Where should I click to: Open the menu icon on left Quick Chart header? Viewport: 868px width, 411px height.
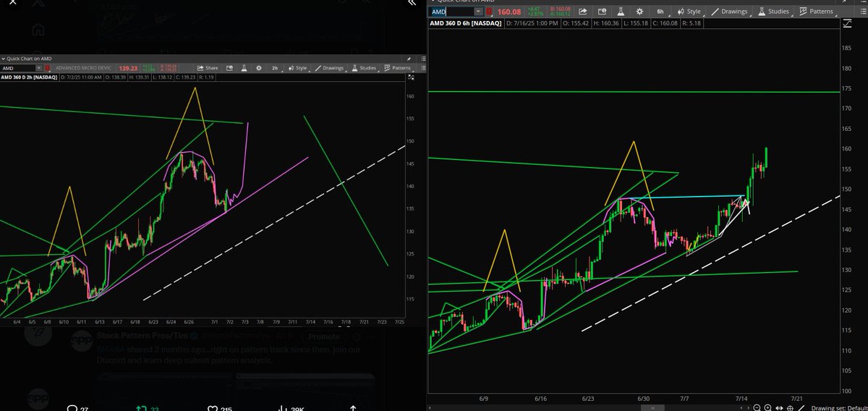click(423, 58)
